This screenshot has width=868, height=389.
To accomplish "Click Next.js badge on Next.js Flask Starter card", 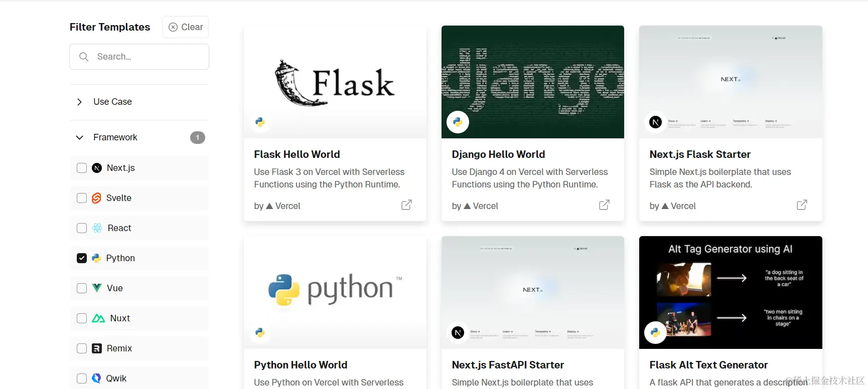I will (655, 122).
